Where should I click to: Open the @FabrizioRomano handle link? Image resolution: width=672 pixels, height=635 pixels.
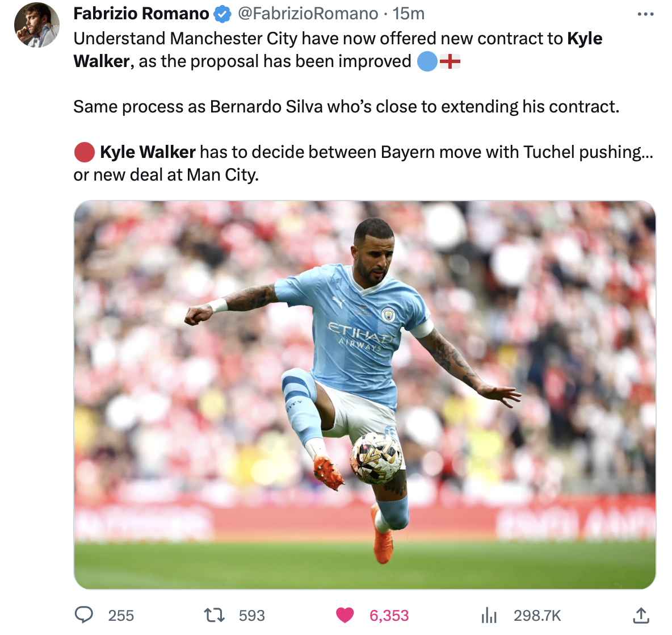308,14
